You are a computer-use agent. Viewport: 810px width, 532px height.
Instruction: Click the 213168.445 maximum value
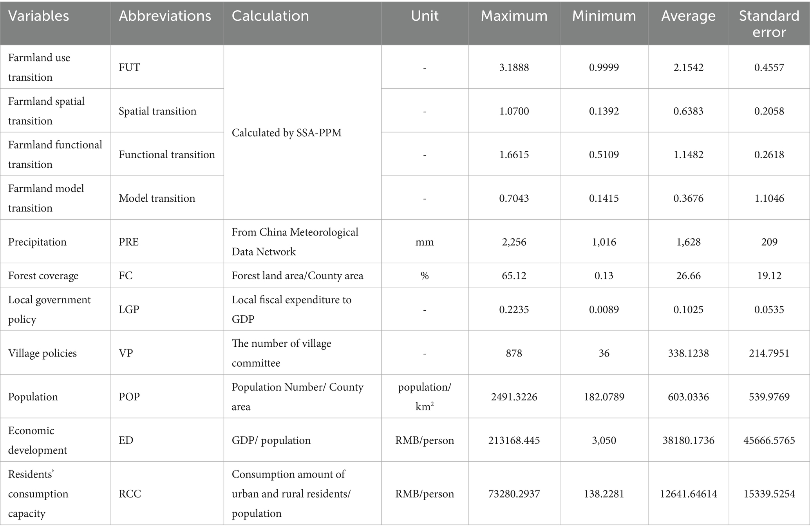514,440
